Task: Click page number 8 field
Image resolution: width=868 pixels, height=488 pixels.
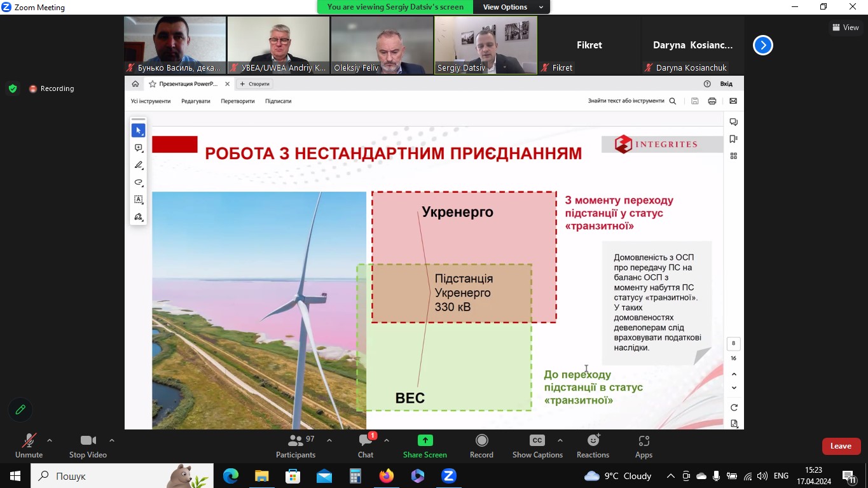Action: pyautogui.click(x=733, y=344)
